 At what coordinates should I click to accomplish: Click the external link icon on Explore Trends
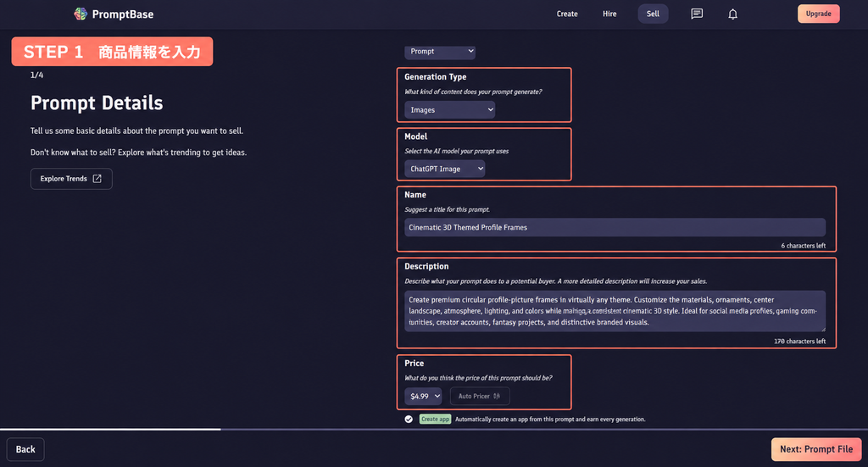(x=97, y=179)
